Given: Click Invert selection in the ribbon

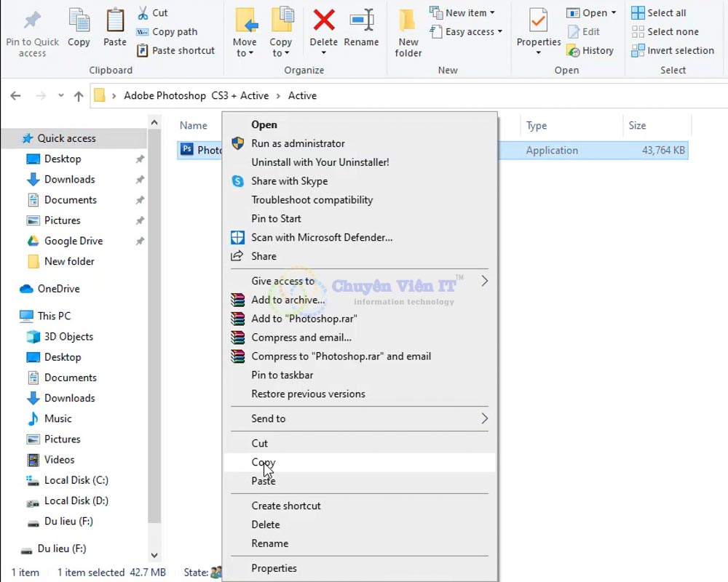Looking at the screenshot, I should click(x=673, y=50).
